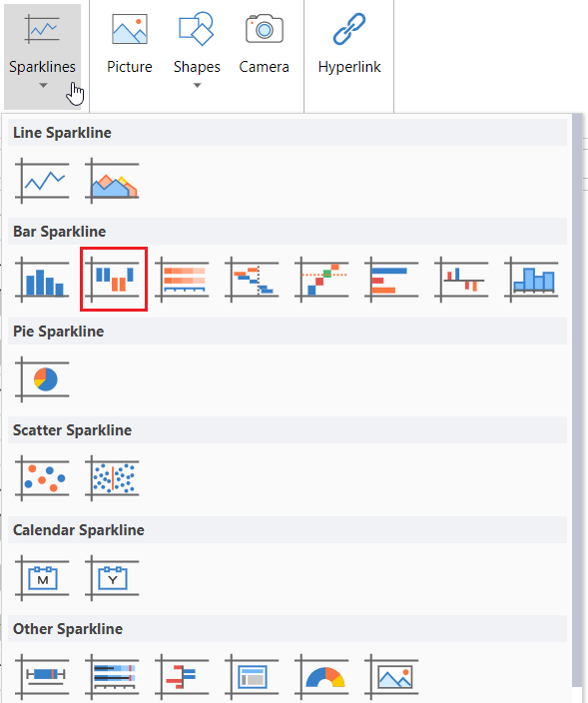The width and height of the screenshot is (588, 703).
Task: Select the Line sparkline icon
Action: 42,181
